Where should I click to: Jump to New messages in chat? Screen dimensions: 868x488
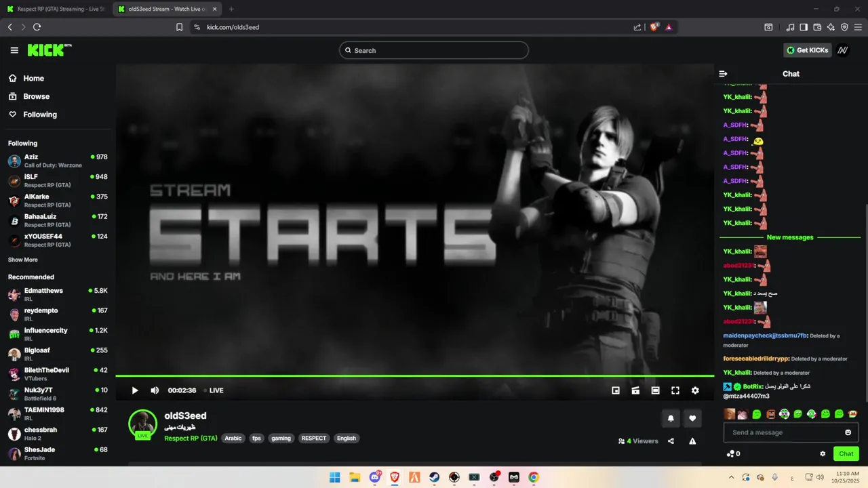[x=790, y=237]
